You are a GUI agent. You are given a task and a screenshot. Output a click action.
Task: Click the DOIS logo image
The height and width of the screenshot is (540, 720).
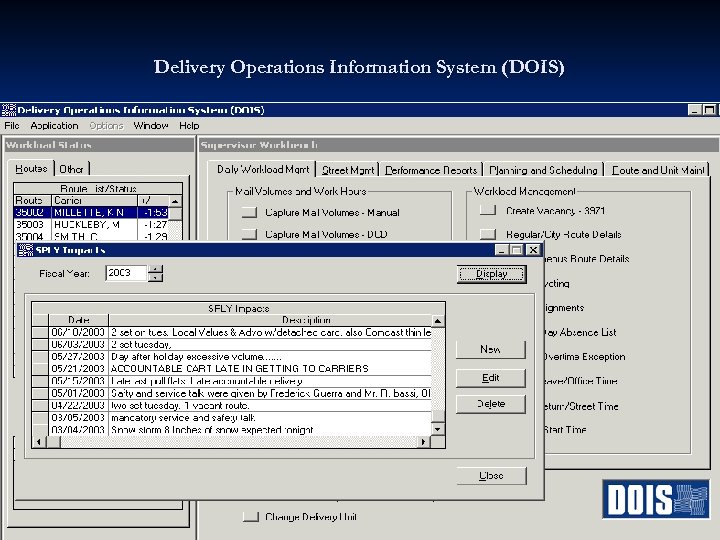coord(656,499)
